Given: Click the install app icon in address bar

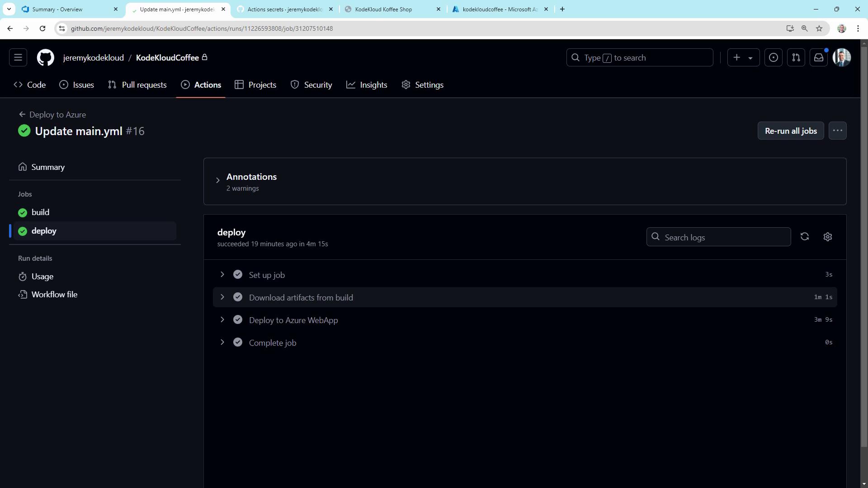Looking at the screenshot, I should click(x=790, y=28).
